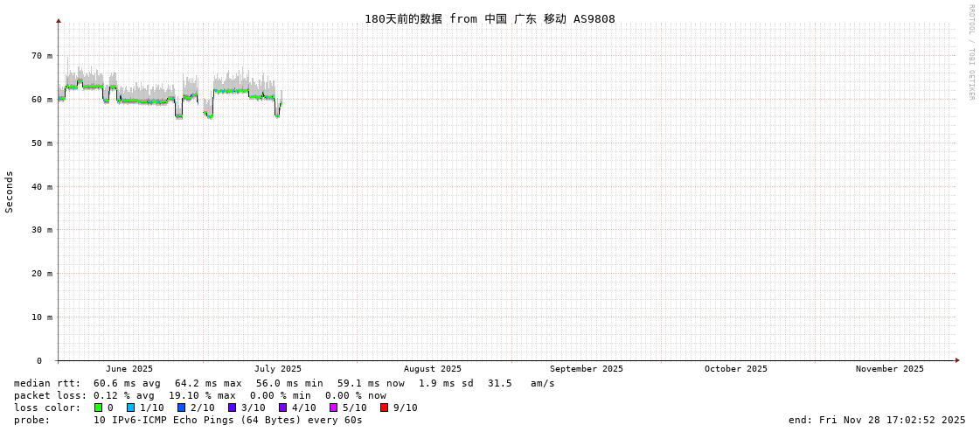The height and width of the screenshot is (432, 980).
Task: Select the violet 4/10 loss color swatch
Action: click(x=282, y=408)
